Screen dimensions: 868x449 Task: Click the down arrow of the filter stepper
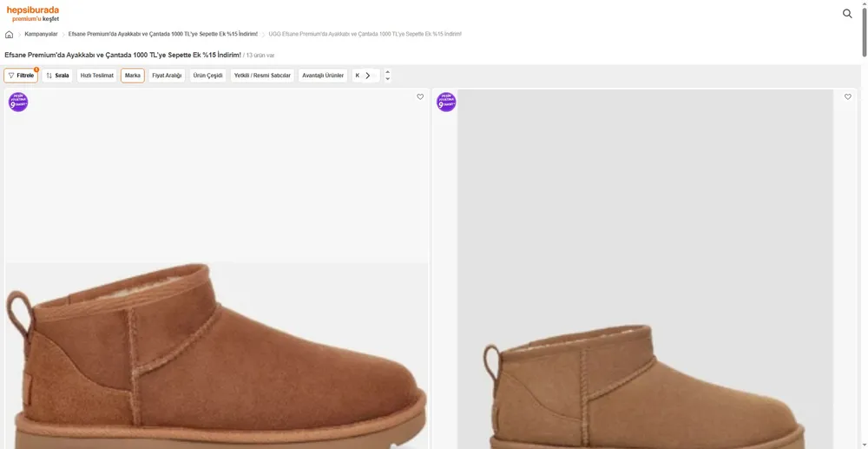[387, 79]
